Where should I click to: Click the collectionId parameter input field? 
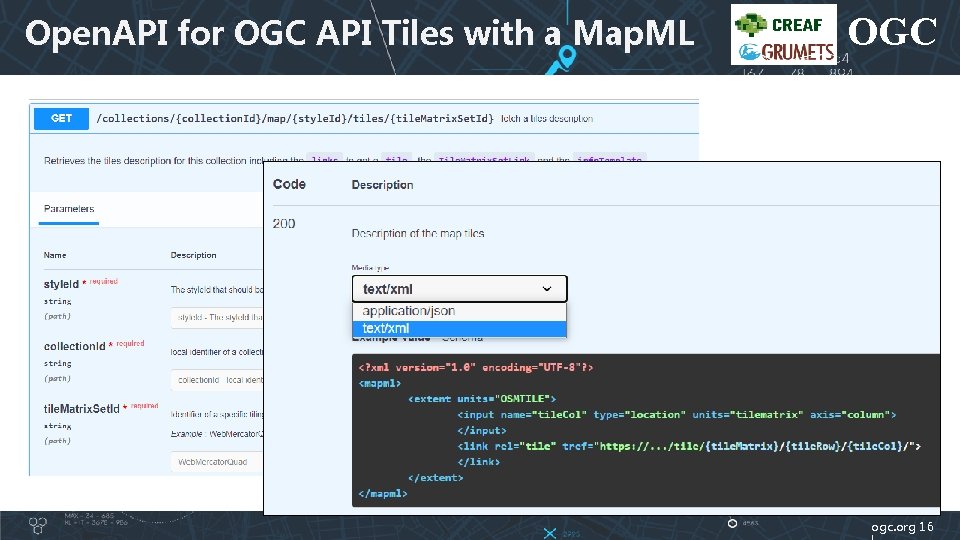(217, 380)
